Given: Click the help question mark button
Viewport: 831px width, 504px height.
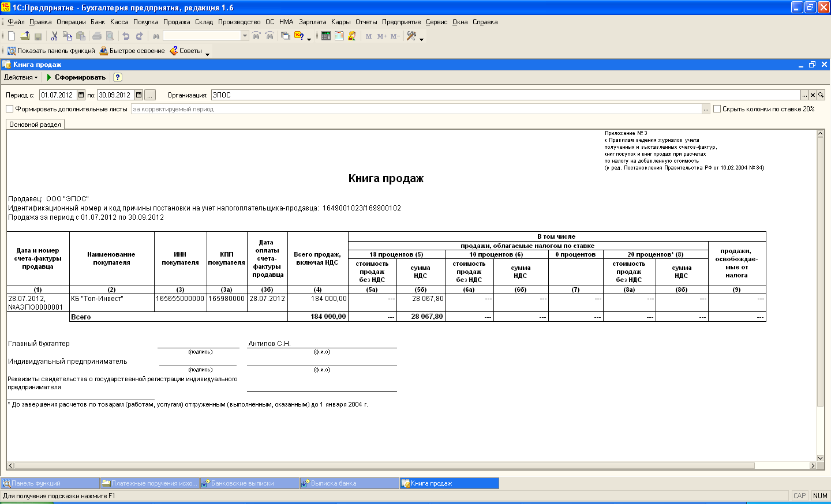Looking at the screenshot, I should [118, 77].
